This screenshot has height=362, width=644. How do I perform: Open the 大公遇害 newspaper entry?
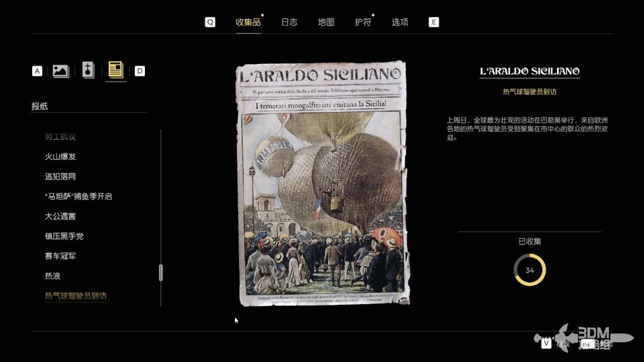click(60, 216)
